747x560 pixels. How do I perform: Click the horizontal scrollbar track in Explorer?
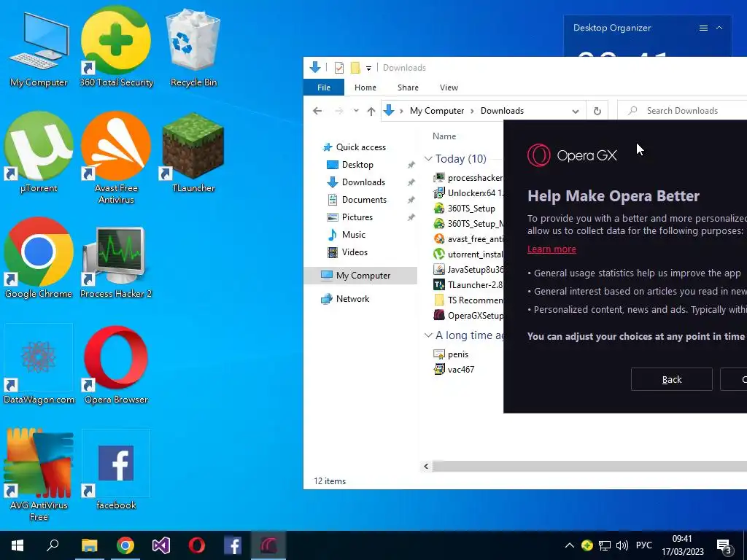pos(589,466)
